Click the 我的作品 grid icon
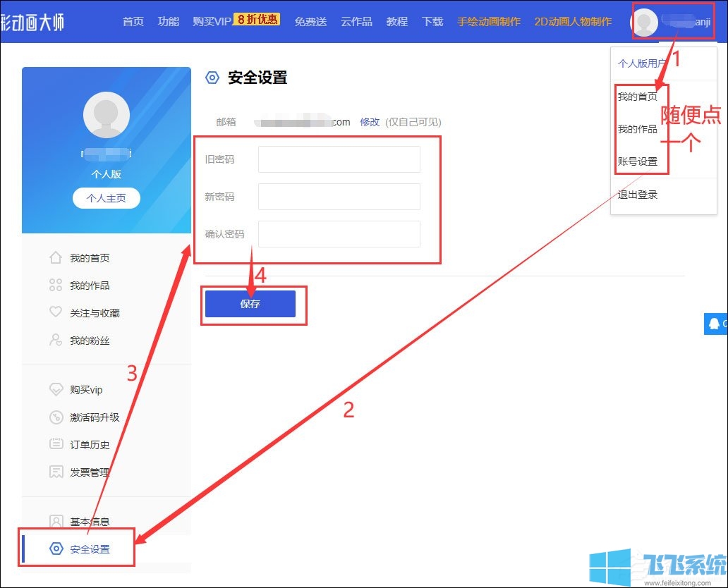728x588 pixels. 56,286
